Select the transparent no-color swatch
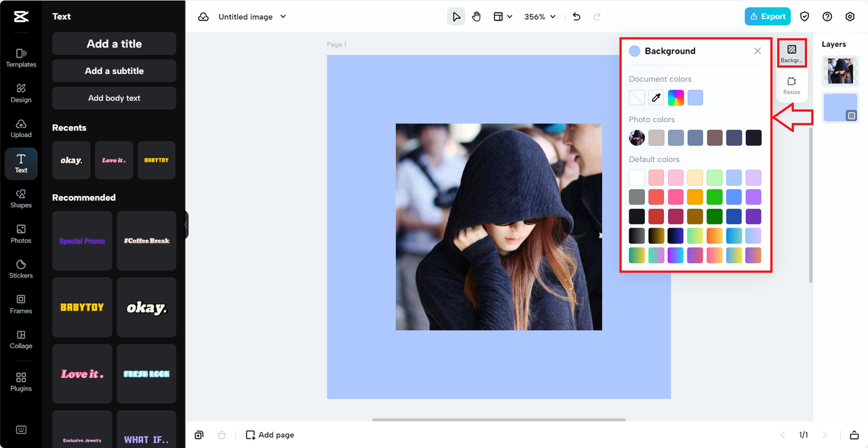The height and width of the screenshot is (448, 868). pyautogui.click(x=637, y=98)
